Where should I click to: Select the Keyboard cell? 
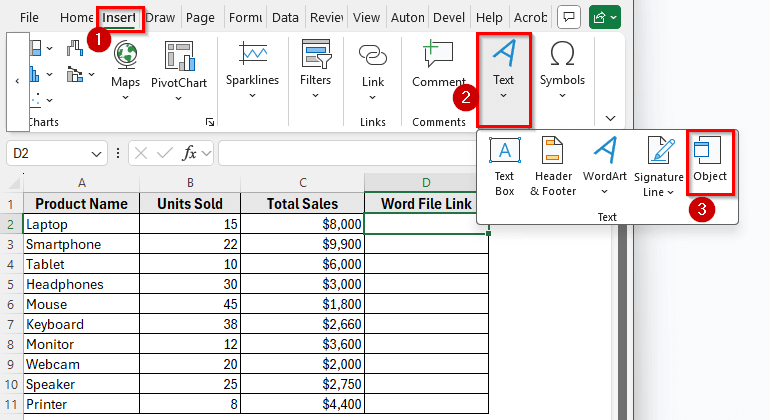point(82,324)
